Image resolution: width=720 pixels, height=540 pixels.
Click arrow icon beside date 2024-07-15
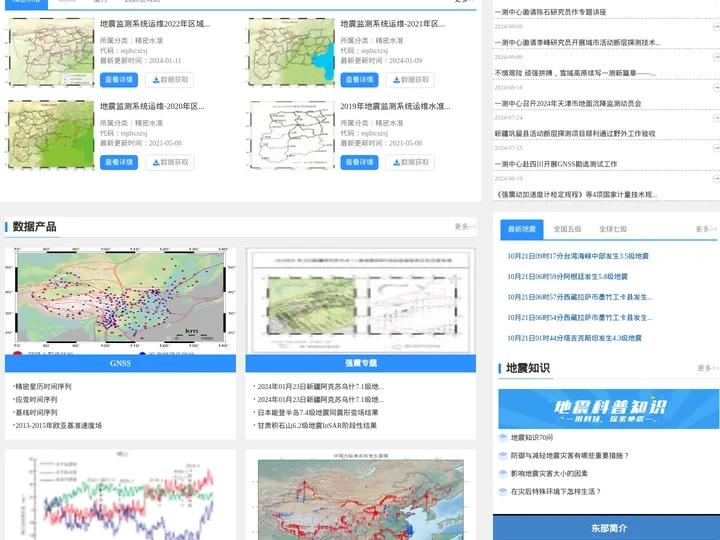point(716,148)
